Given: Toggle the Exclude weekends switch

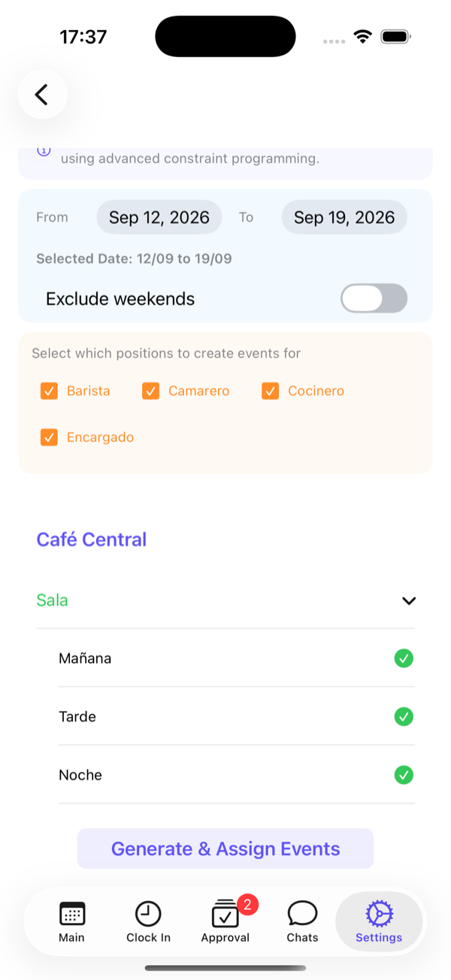Looking at the screenshot, I should pyautogui.click(x=374, y=298).
